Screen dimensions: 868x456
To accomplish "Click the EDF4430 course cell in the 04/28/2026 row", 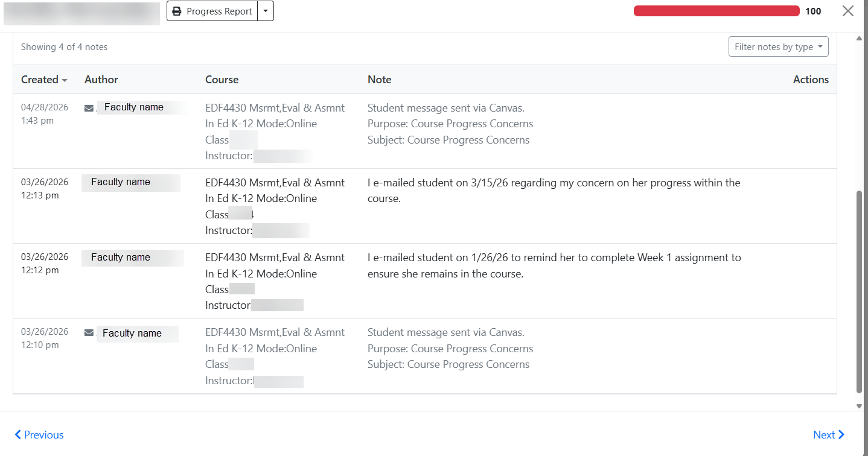I will [275, 131].
